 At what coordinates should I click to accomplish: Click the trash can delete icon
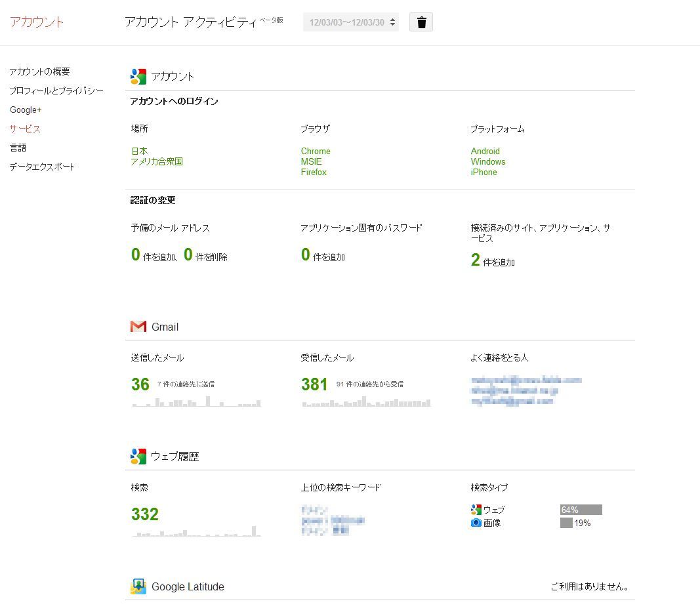pyautogui.click(x=421, y=22)
